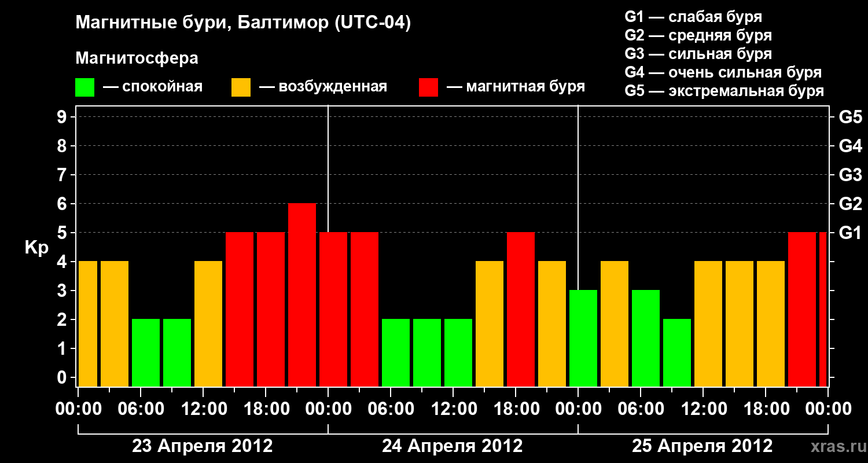The image size is (868, 463).
Task: Click the 'G2 — средняя буря' legend line
Action: pos(698,35)
